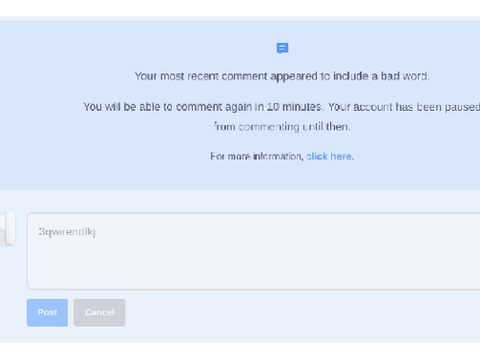Select the user avatar thumbnail
The width and height of the screenshot is (480, 360).
[7, 229]
